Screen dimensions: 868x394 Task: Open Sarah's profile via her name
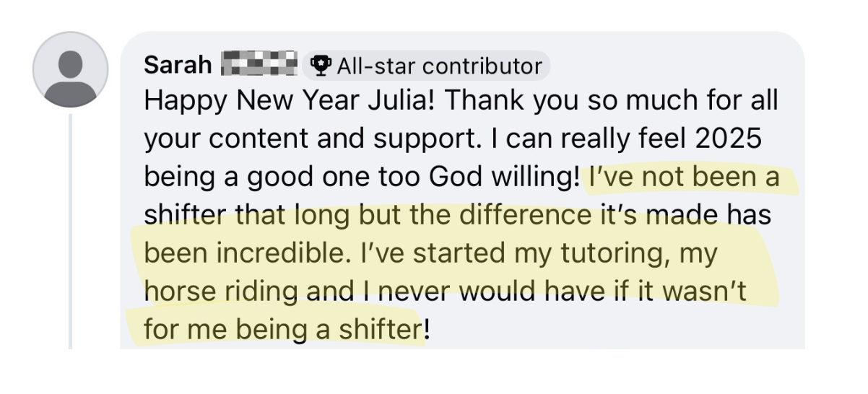178,66
